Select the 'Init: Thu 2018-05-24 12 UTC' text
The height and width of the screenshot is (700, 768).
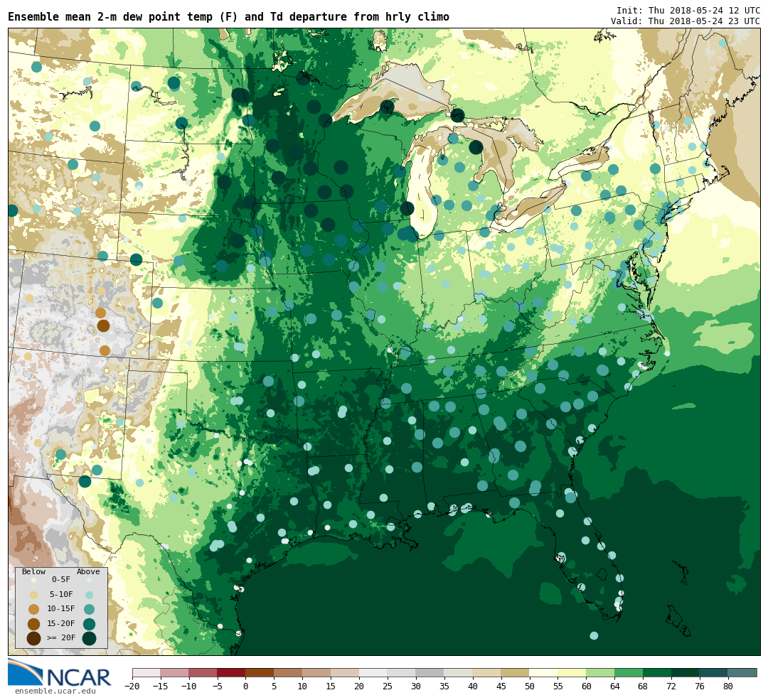688,10
